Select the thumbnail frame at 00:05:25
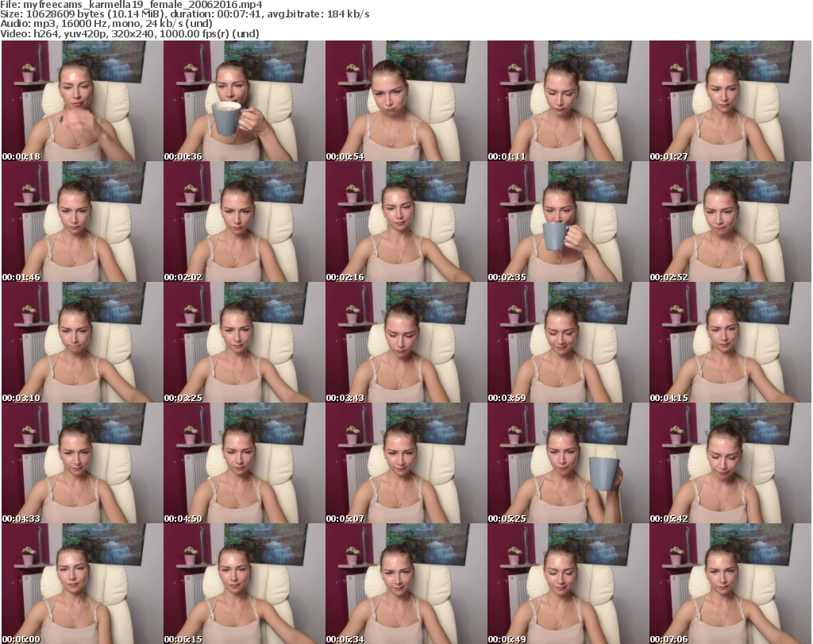This screenshot has width=813, height=644. click(x=568, y=463)
